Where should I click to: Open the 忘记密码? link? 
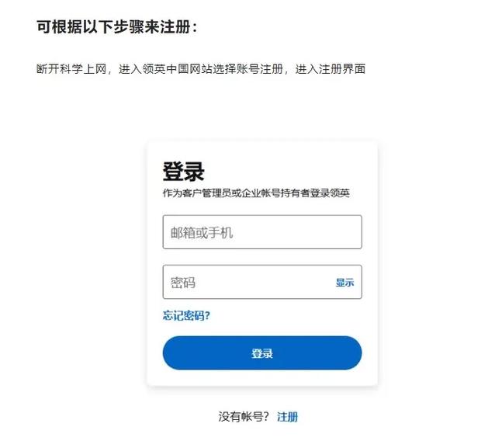pyautogui.click(x=186, y=315)
